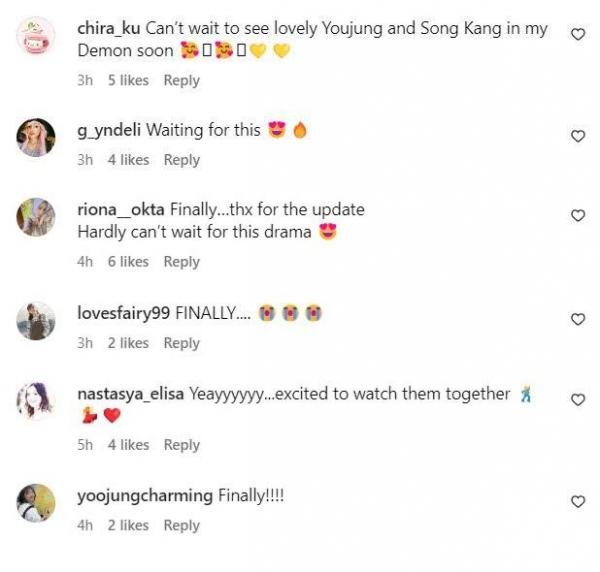The height and width of the screenshot is (572, 600).
Task: Like chira_ku's comment with the heart icon
Action: tap(577, 34)
